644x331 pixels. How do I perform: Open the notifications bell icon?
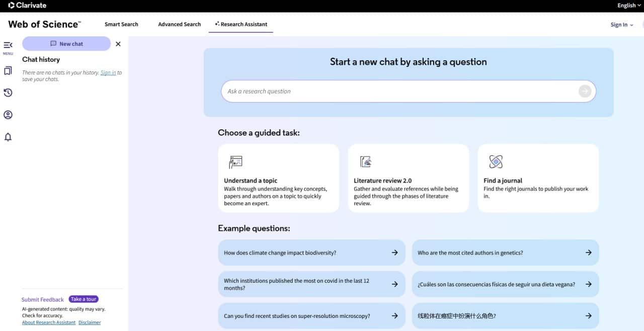[x=8, y=137]
